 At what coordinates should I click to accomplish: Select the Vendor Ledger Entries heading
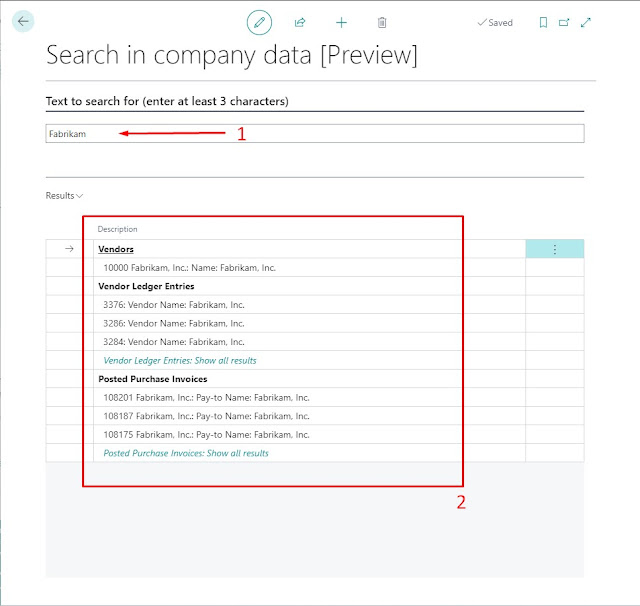(146, 286)
